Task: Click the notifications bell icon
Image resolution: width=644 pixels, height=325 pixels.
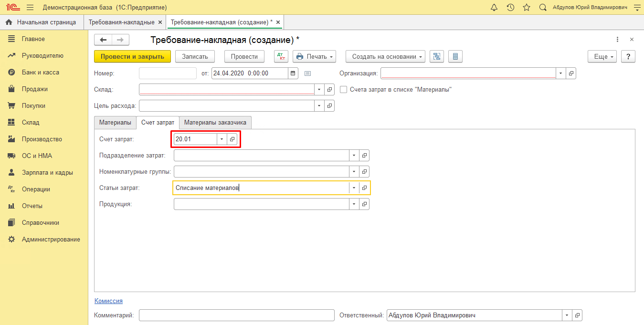Action: point(494,8)
